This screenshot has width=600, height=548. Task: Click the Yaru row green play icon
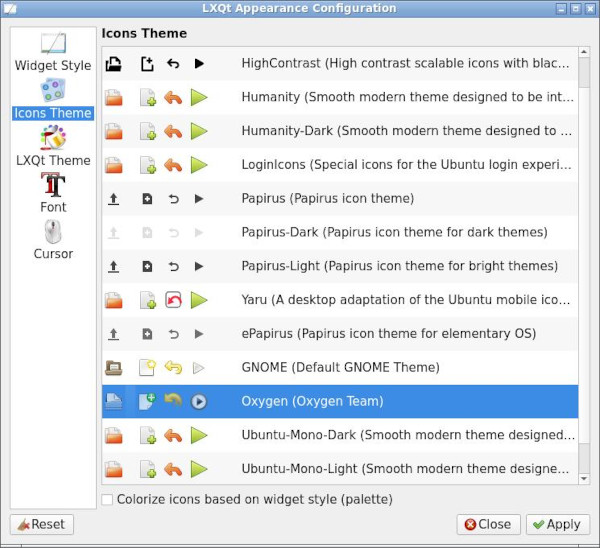199,300
